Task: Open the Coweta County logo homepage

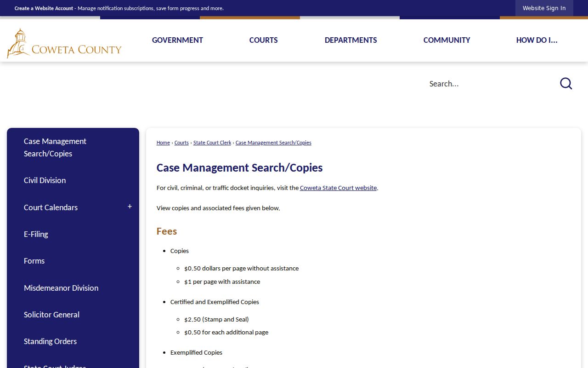Action: 64,43
